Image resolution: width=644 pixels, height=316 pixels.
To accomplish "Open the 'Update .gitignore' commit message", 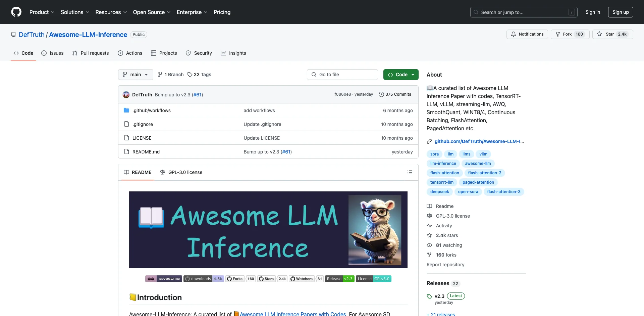I will pyautogui.click(x=263, y=124).
